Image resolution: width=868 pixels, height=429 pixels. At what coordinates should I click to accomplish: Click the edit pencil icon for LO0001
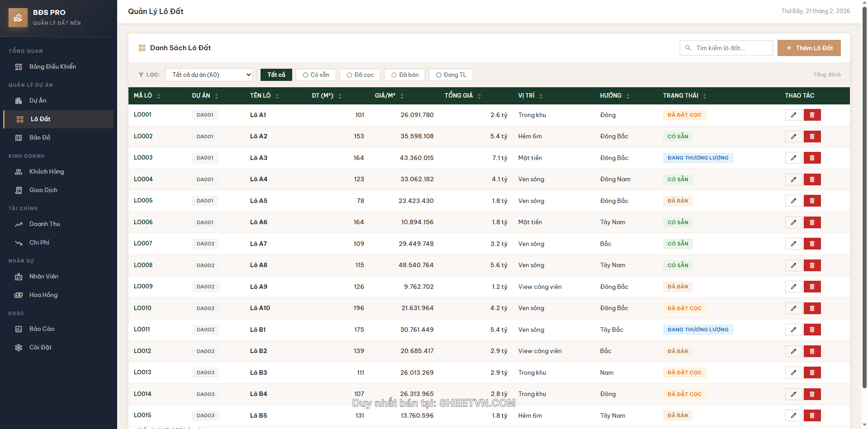point(793,115)
